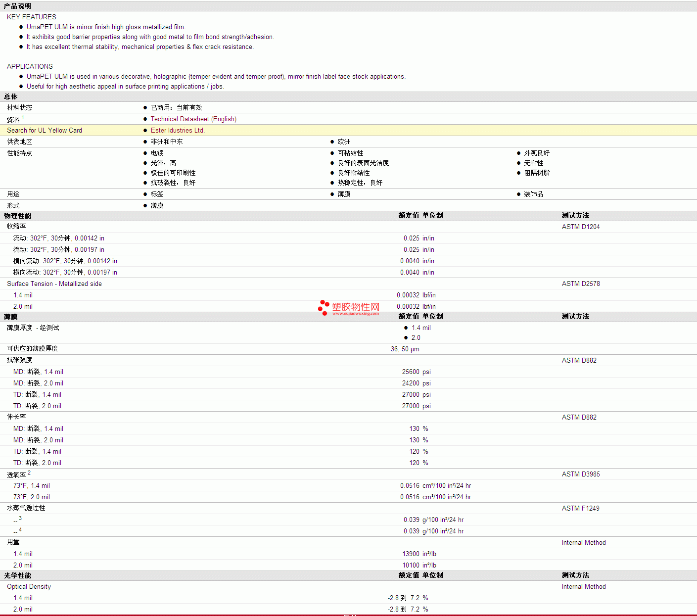Select the KEY FEATURES heading
This screenshot has width=697, height=616.
[x=32, y=17]
